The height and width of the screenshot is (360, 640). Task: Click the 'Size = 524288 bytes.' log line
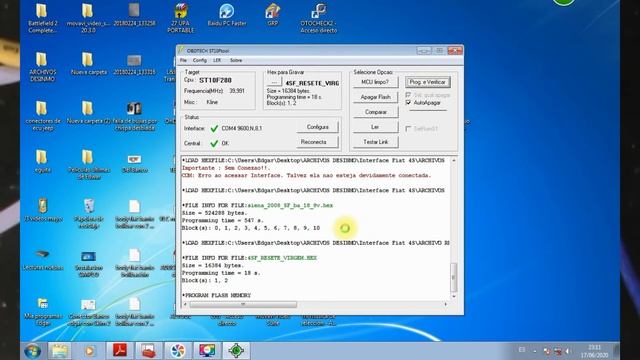coord(214,213)
